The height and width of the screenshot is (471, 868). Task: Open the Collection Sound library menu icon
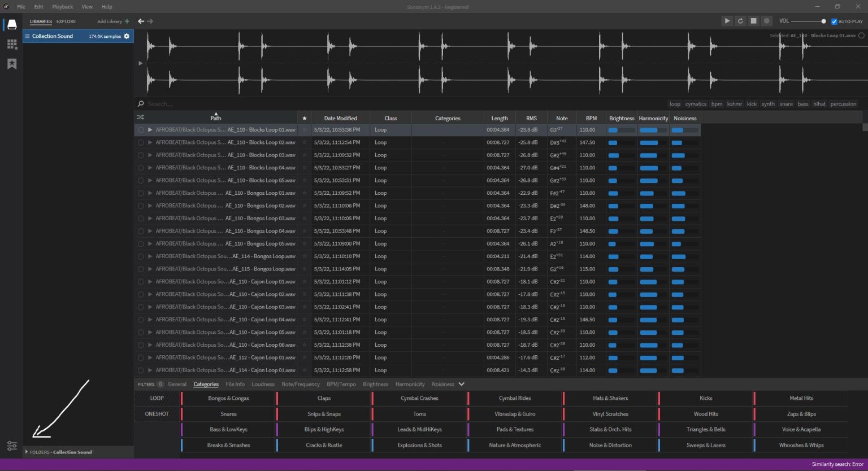pyautogui.click(x=27, y=36)
